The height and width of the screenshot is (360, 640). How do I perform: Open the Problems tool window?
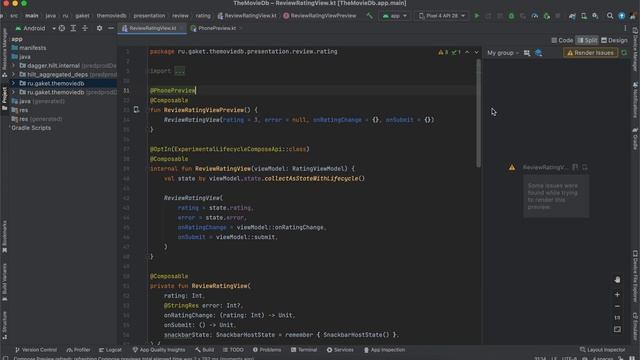(x=267, y=350)
